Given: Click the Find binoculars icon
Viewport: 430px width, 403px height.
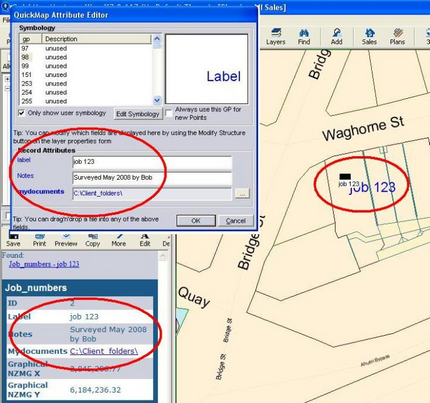Looking at the screenshot, I should click(x=304, y=37).
